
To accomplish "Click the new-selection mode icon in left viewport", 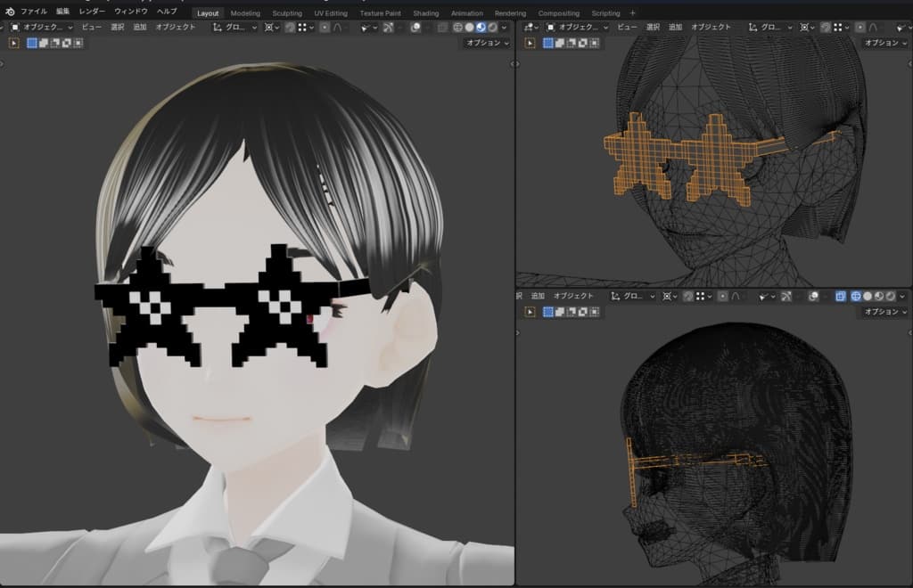I will (x=32, y=43).
